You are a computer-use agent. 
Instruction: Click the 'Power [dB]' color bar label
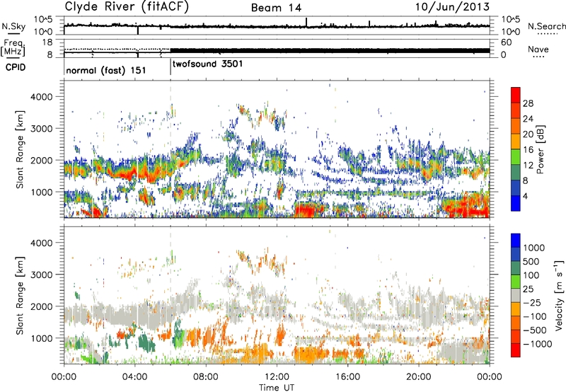point(540,149)
